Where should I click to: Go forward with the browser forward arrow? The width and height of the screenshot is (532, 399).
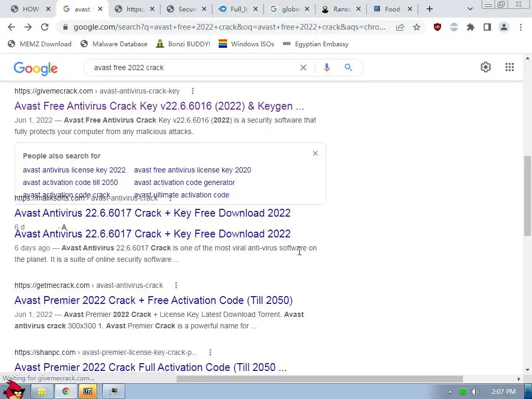28,27
